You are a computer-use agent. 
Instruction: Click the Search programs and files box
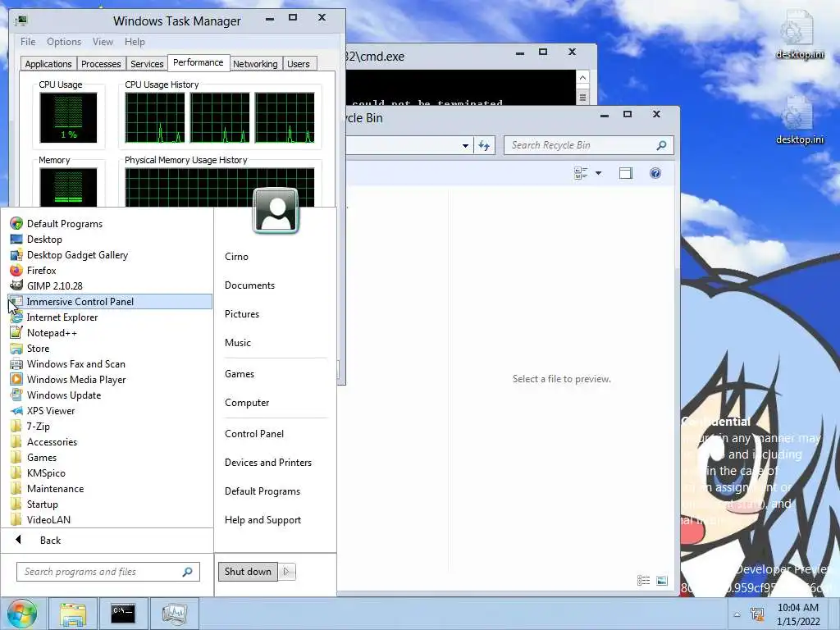click(107, 572)
